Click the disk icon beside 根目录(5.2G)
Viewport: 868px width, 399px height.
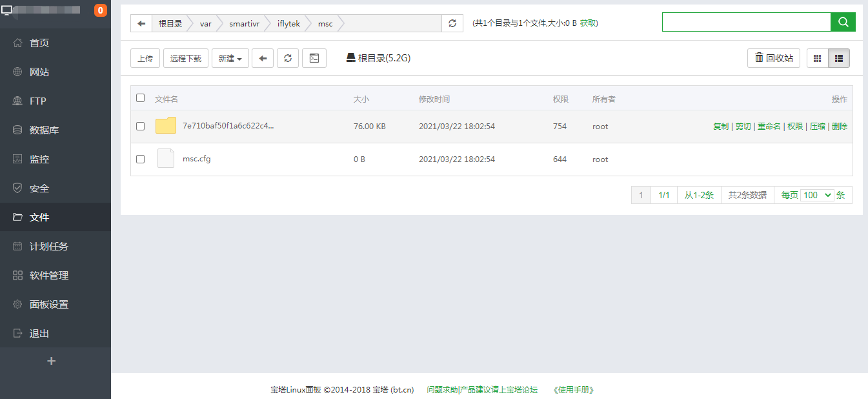click(351, 57)
